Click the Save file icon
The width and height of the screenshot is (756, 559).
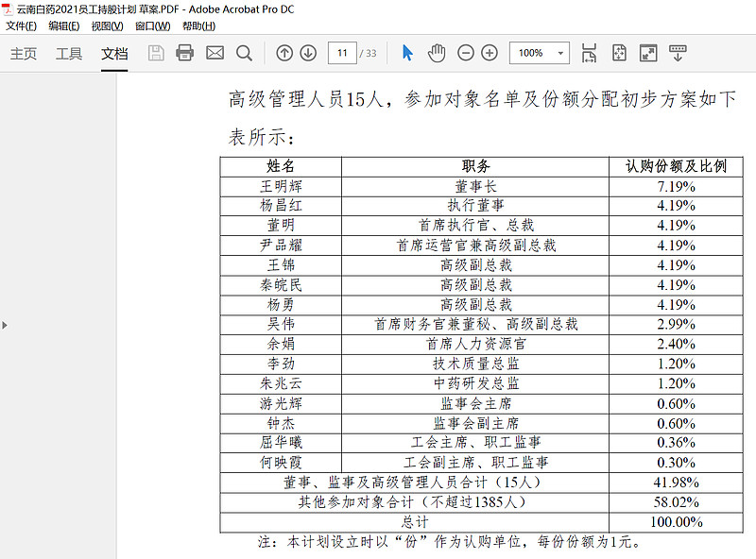[x=156, y=53]
